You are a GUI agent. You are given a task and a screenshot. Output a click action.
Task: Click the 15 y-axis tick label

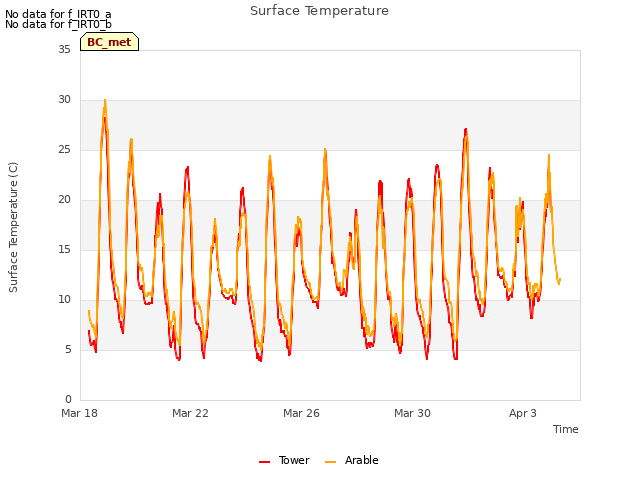point(64,249)
